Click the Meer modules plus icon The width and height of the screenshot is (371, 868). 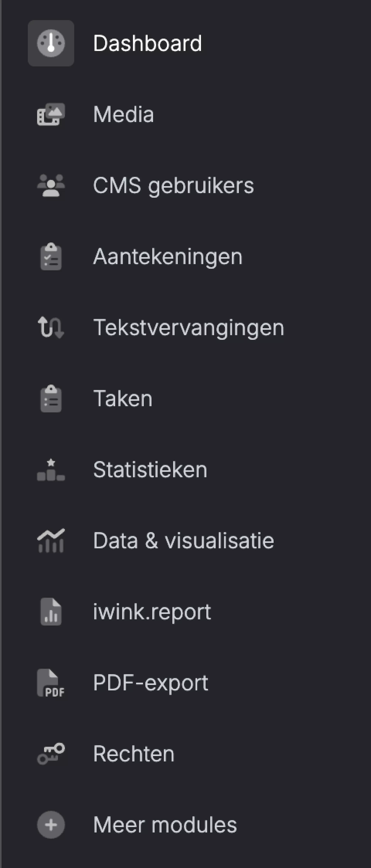[x=51, y=825]
